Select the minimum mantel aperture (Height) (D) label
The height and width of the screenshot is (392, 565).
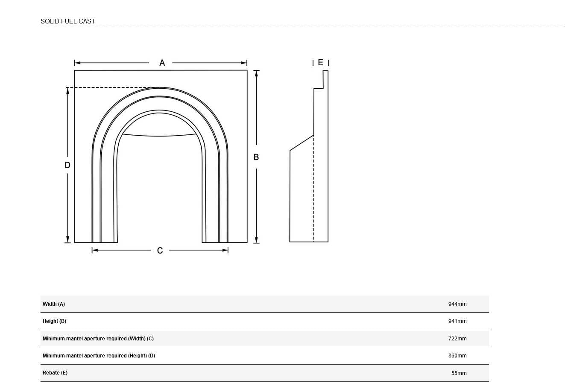click(x=99, y=356)
